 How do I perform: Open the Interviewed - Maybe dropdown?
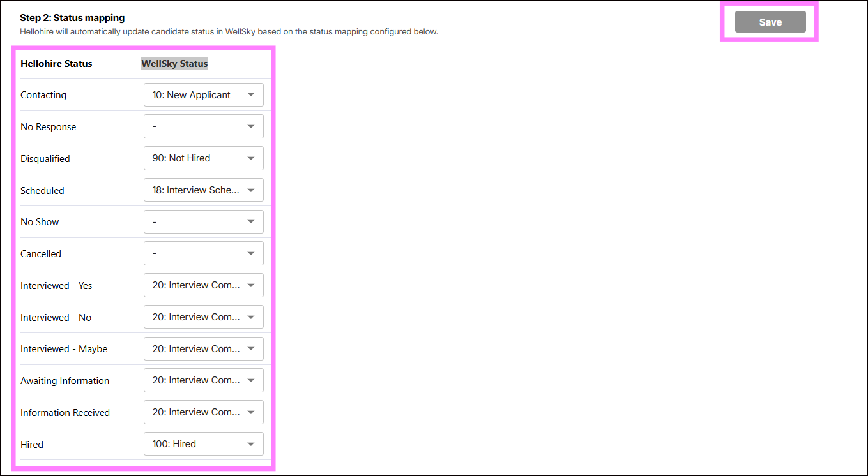pyautogui.click(x=204, y=349)
